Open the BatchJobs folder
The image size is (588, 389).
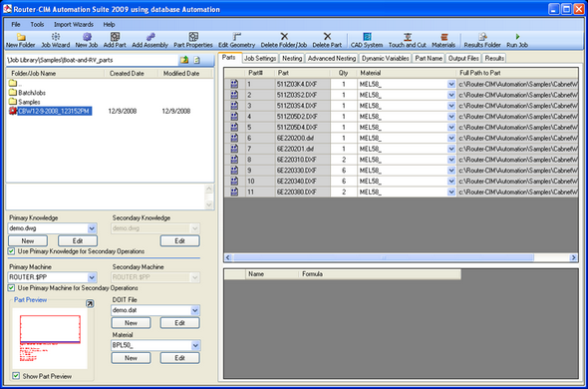27,93
